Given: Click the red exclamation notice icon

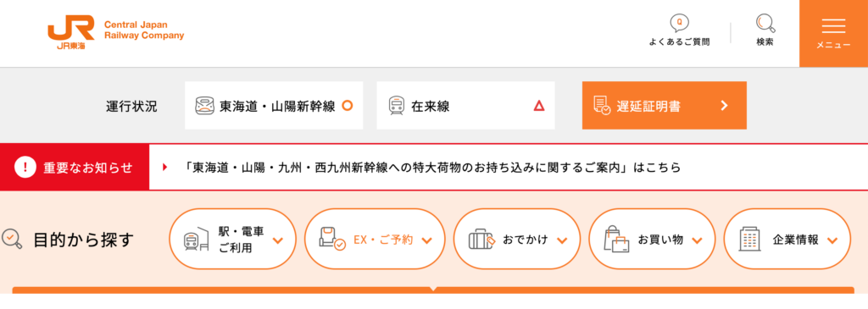Looking at the screenshot, I should point(25,168).
